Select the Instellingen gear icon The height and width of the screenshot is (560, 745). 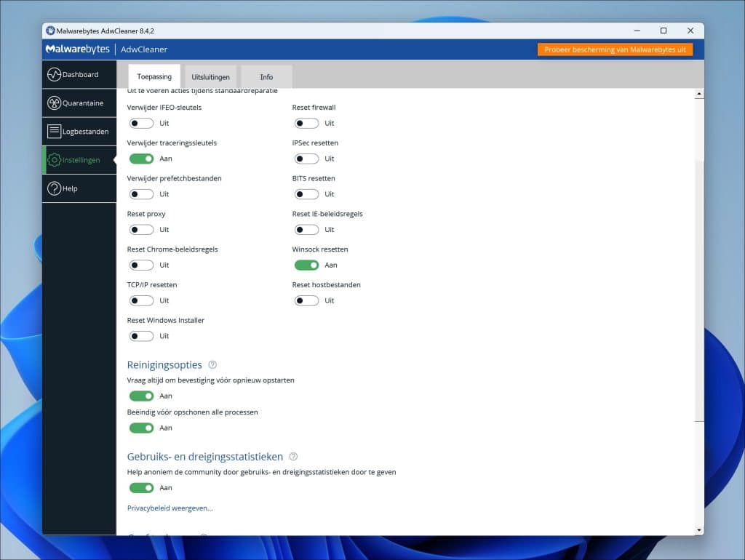click(x=54, y=160)
